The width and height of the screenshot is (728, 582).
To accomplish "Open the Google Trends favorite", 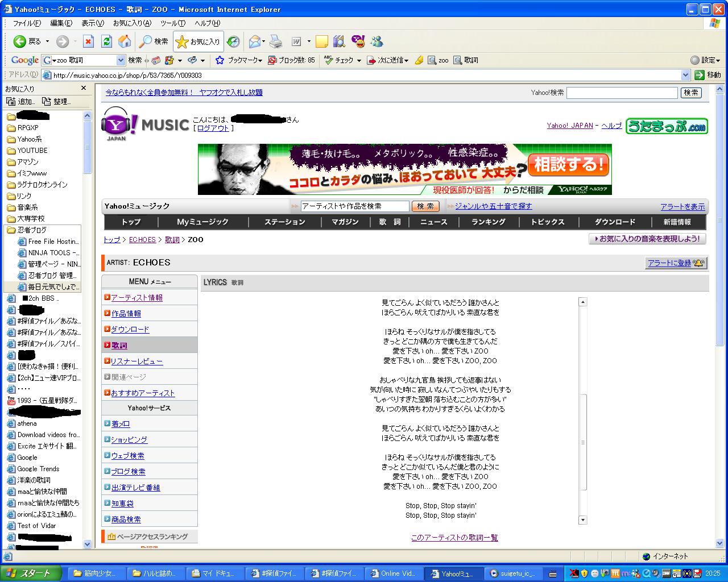I will pos(38,469).
